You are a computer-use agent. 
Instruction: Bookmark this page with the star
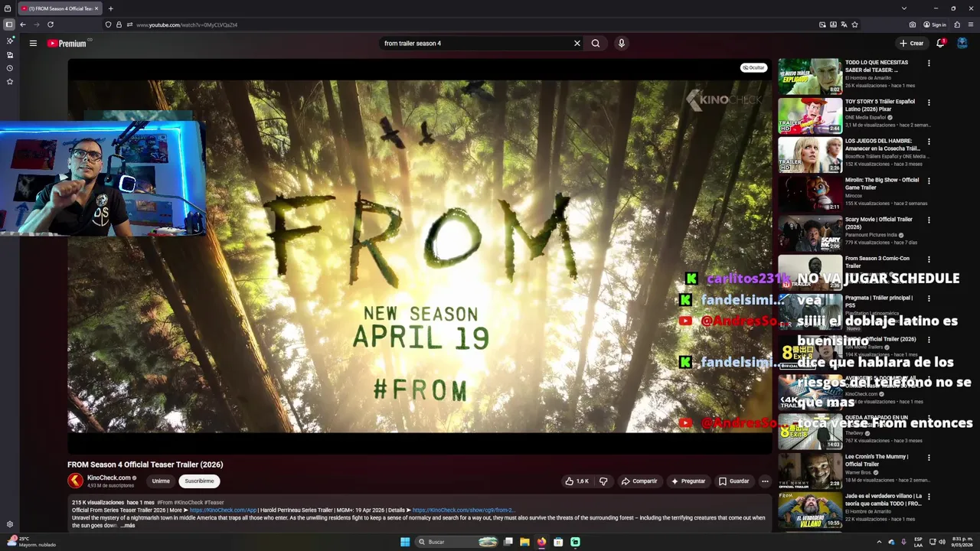coord(855,24)
